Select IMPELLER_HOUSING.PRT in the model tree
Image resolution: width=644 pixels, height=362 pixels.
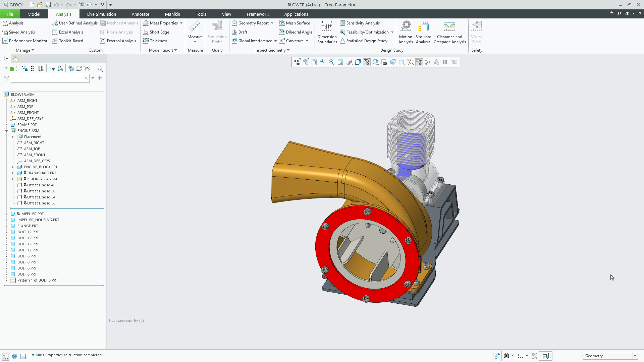tap(38, 220)
